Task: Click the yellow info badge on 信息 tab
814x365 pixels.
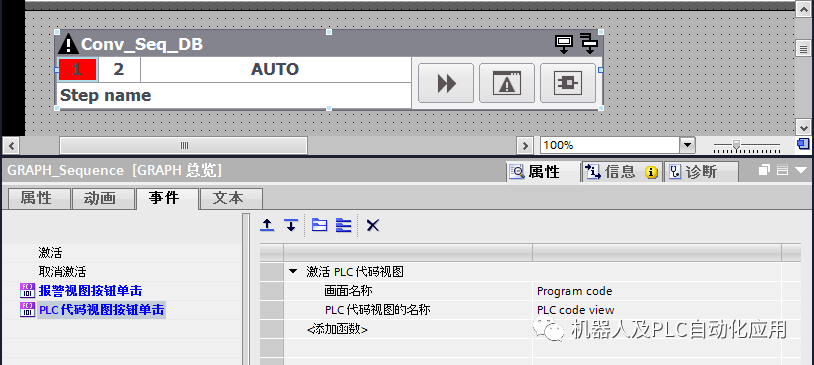Action: point(652,172)
